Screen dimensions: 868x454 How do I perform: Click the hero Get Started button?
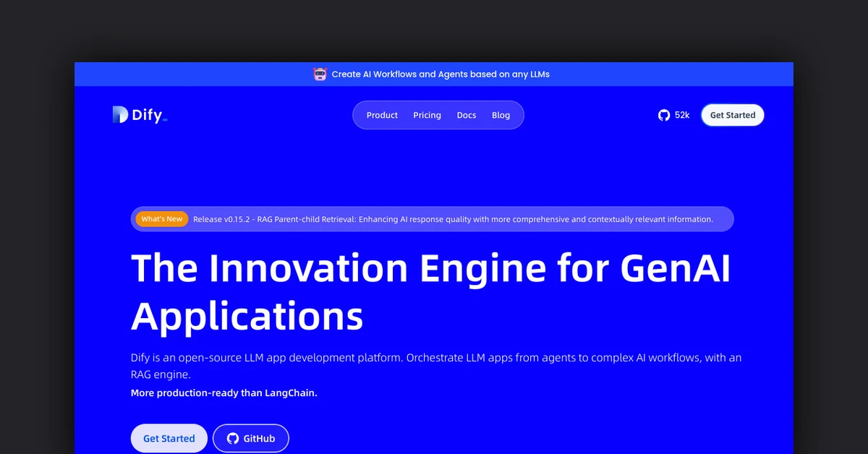coord(169,438)
